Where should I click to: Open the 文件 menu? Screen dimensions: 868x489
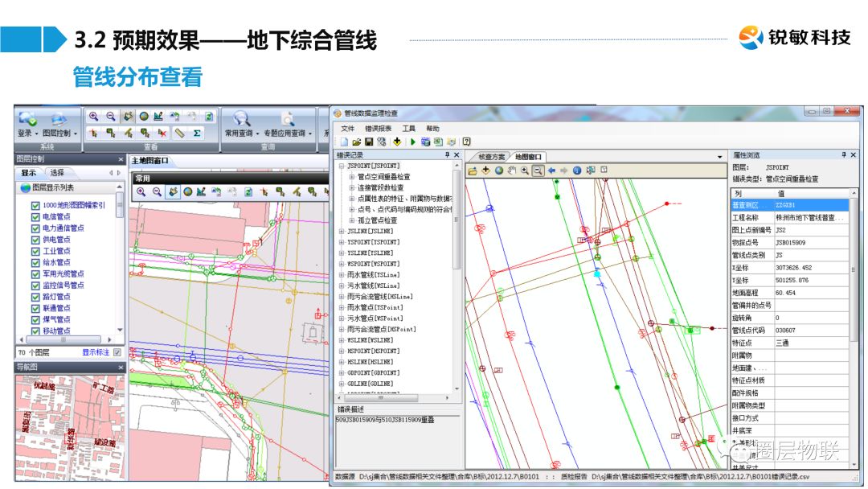[348, 129]
